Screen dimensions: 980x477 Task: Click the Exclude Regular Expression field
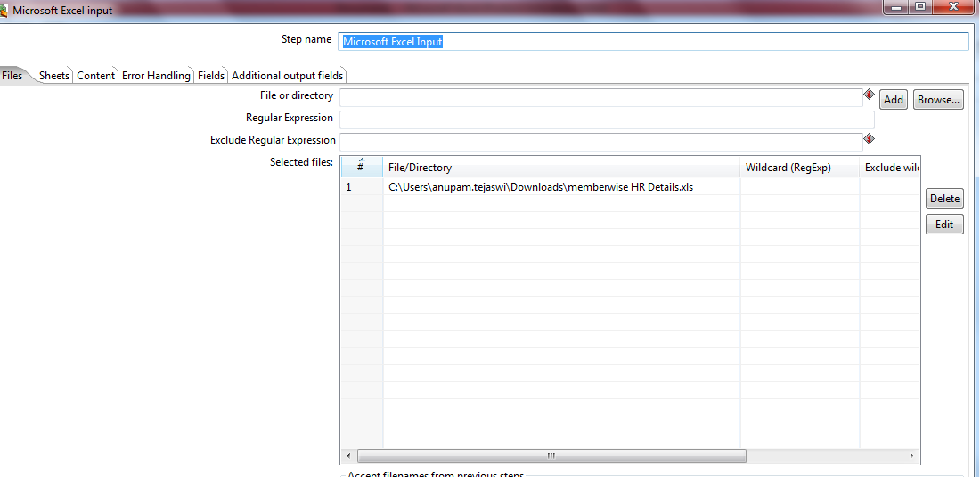point(601,141)
